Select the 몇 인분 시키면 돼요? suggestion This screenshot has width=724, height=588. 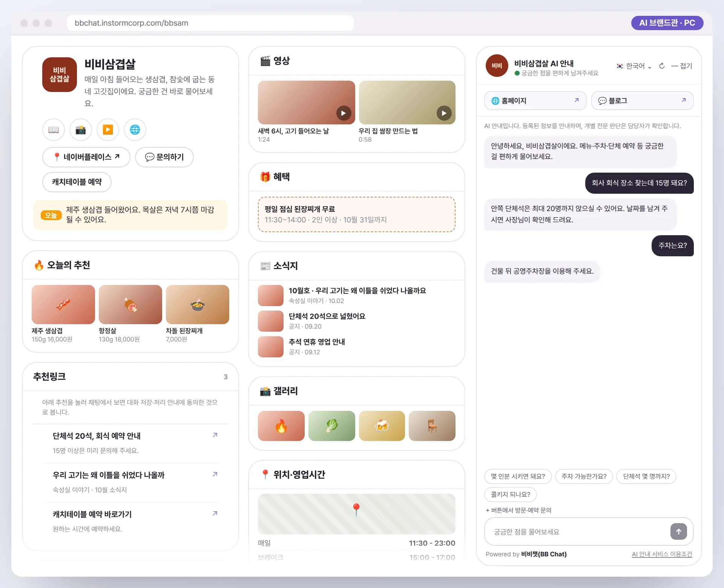[518, 476]
